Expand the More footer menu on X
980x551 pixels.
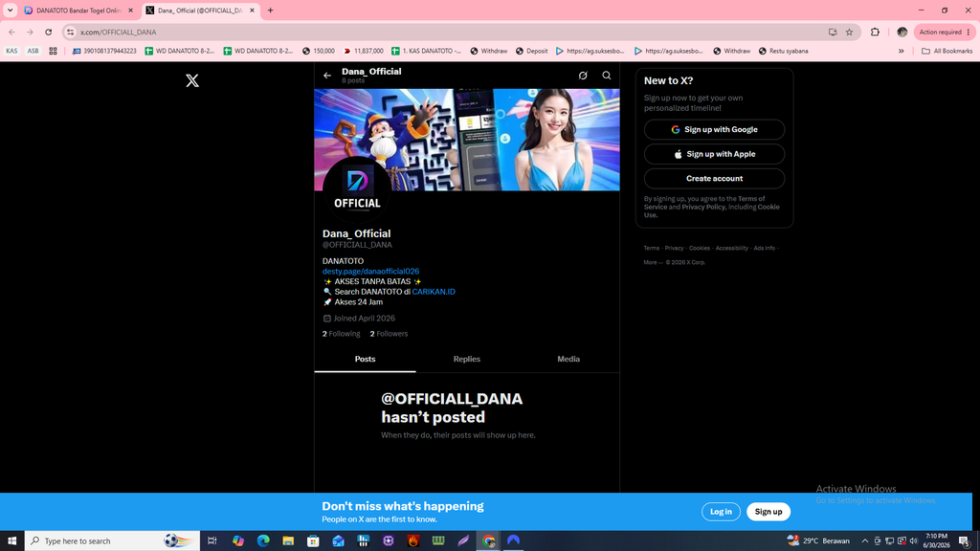point(653,262)
